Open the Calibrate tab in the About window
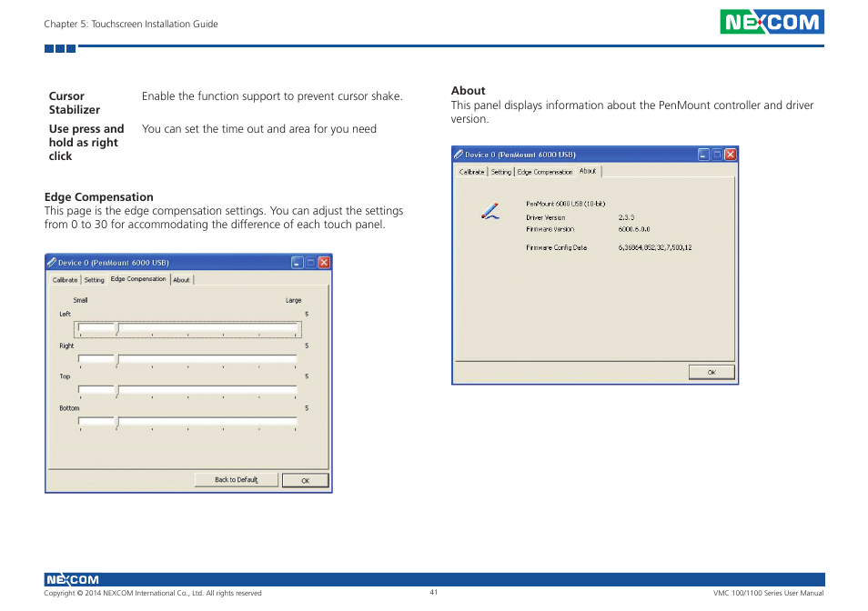This screenshot has height=611, width=868. 471,172
